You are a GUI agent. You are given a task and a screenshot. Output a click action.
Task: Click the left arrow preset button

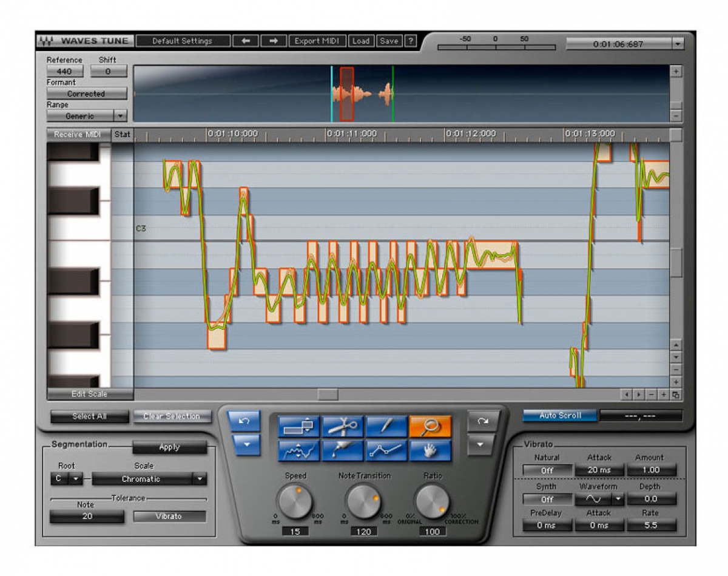click(246, 41)
